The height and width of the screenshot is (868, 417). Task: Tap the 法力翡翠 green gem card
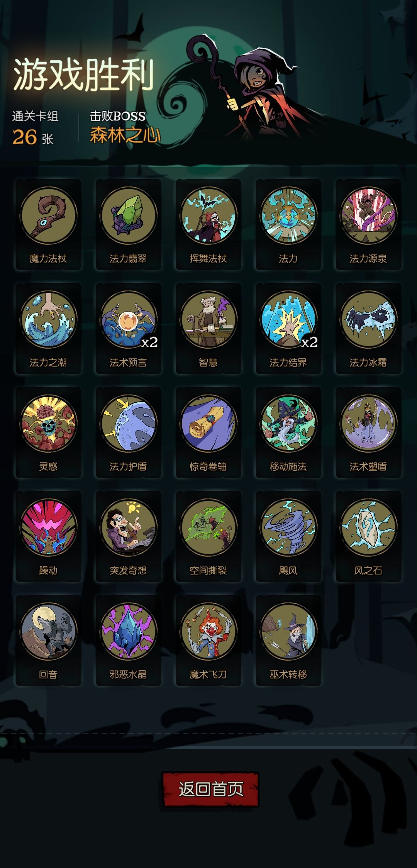128,224
